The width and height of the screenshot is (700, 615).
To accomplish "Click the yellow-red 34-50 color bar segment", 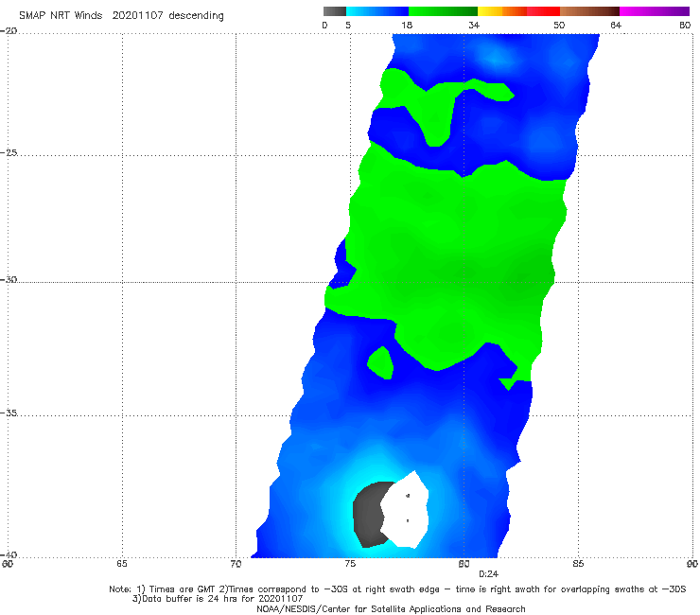I will point(518,11).
